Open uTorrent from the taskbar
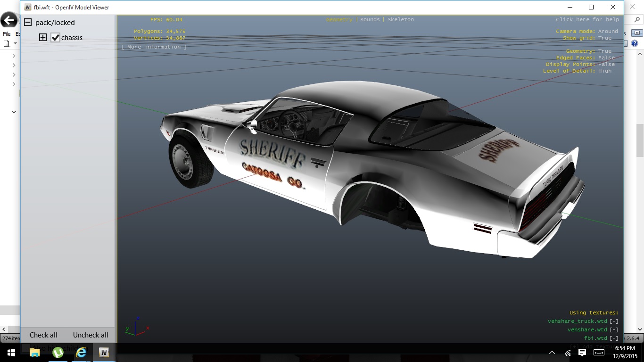 (x=58, y=353)
